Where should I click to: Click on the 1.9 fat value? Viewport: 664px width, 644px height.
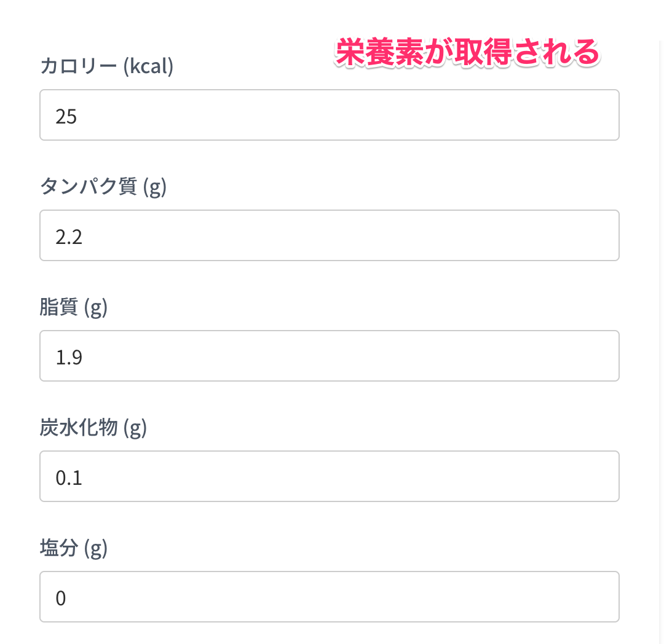(69, 358)
